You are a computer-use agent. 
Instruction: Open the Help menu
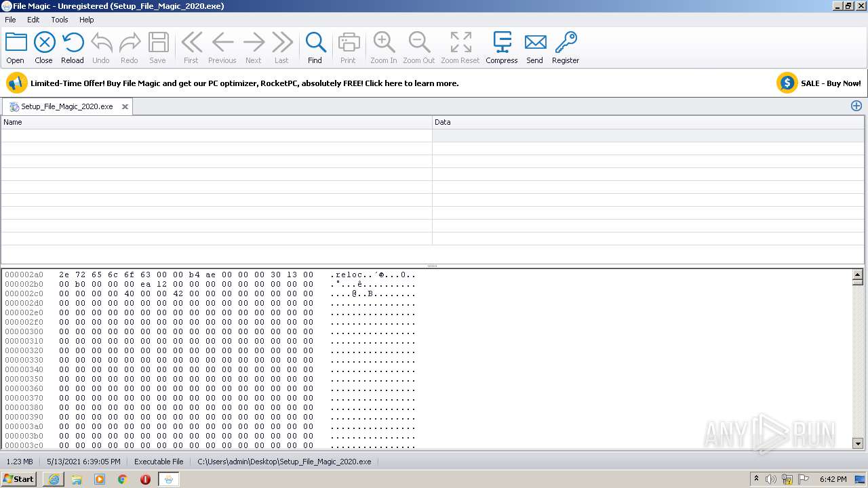(x=86, y=20)
